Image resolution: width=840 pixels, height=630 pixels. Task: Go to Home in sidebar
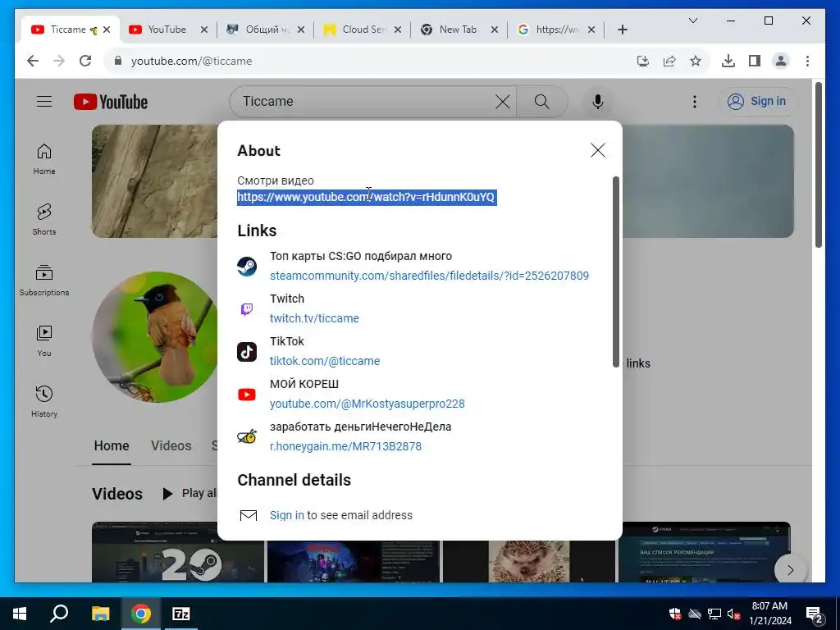point(44,159)
